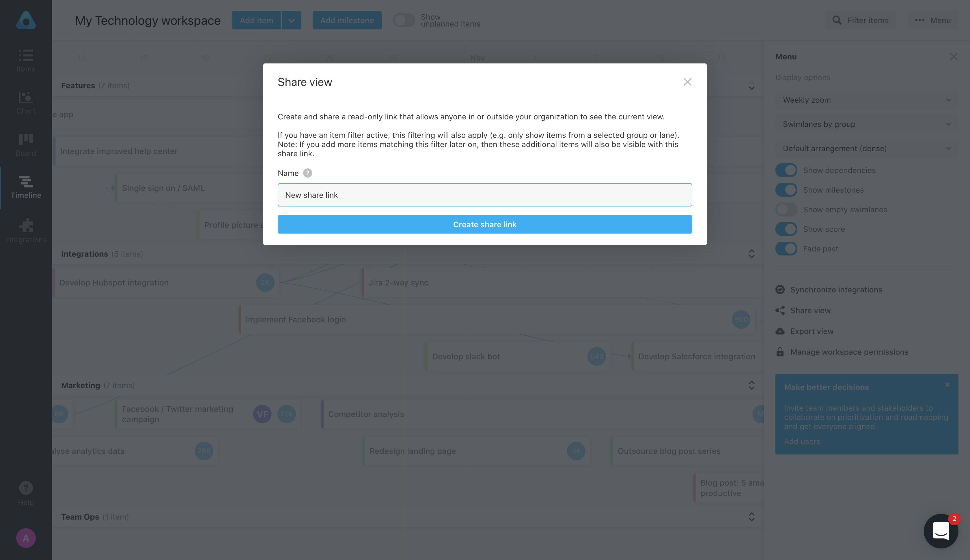Screen dimensions: 970x560
Task: Click the Synchronize integrations icon
Action: tap(781, 290)
